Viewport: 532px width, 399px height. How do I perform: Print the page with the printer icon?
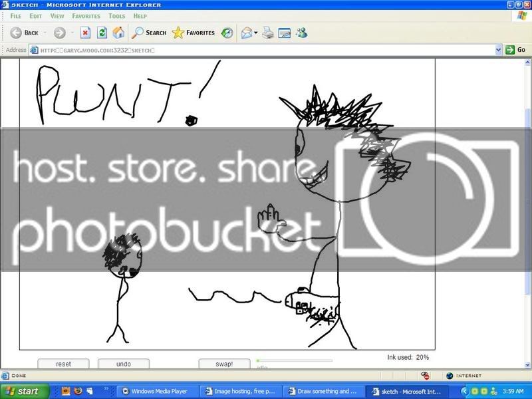[268, 33]
